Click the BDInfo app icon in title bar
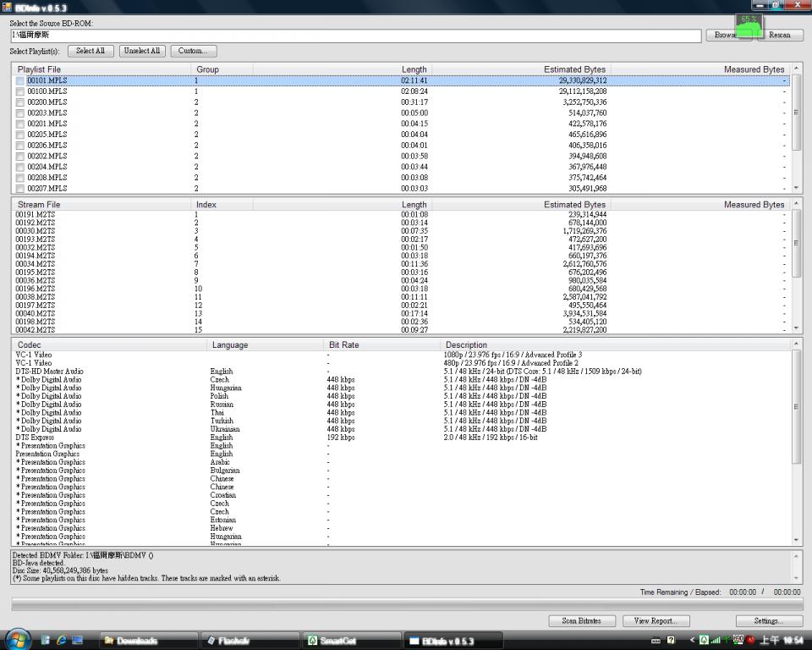The width and height of the screenshot is (812, 650). (7, 7)
